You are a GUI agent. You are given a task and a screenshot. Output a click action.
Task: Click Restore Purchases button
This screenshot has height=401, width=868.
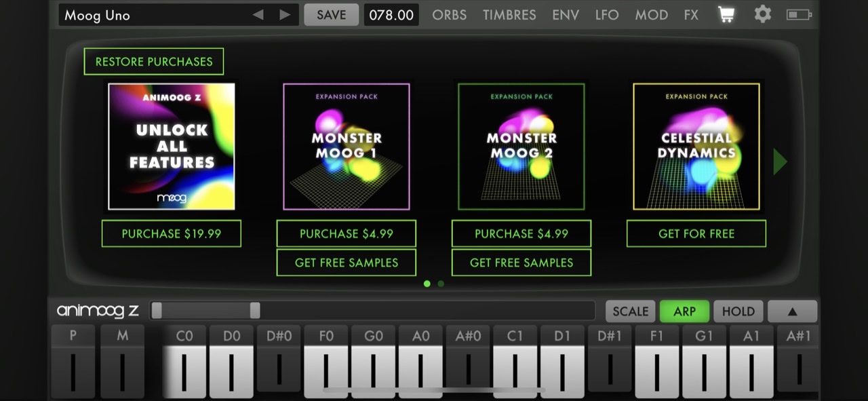tap(154, 62)
